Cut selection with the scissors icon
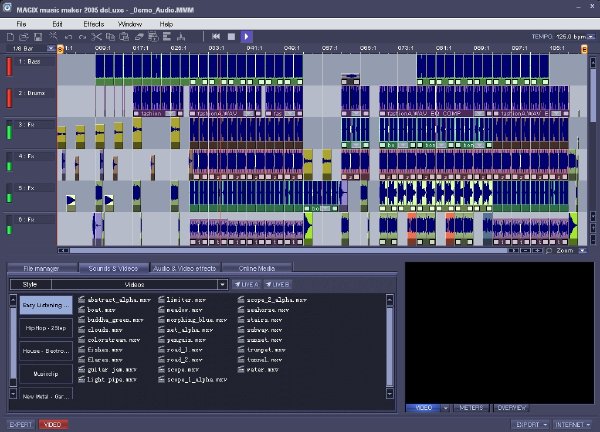The width and height of the screenshot is (600, 432). [x=96, y=37]
